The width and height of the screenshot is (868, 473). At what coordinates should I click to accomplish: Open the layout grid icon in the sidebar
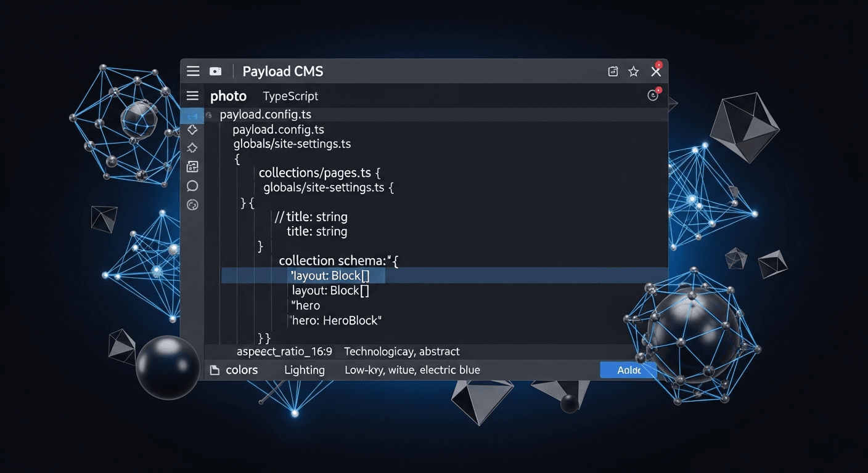pyautogui.click(x=192, y=167)
